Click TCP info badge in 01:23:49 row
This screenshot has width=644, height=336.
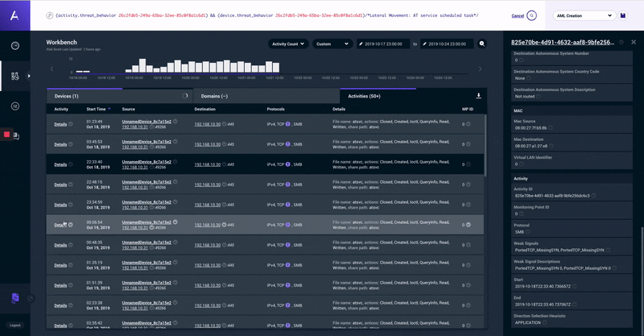[288, 124]
